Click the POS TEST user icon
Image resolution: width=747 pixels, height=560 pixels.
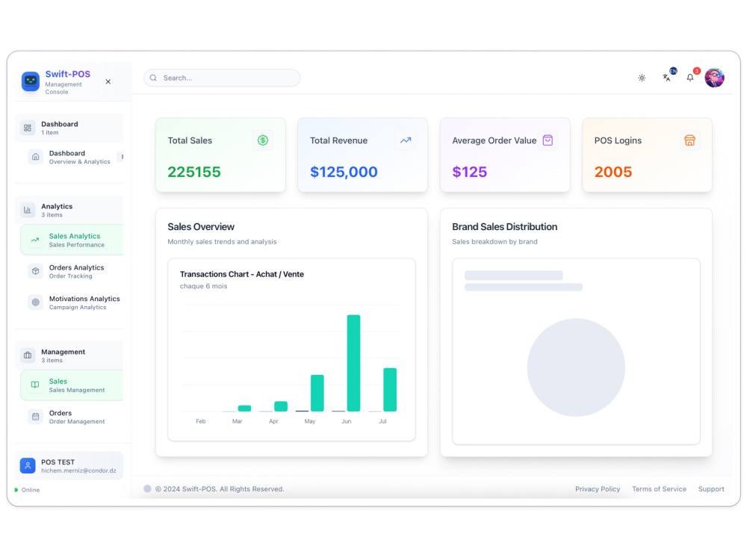(x=28, y=466)
